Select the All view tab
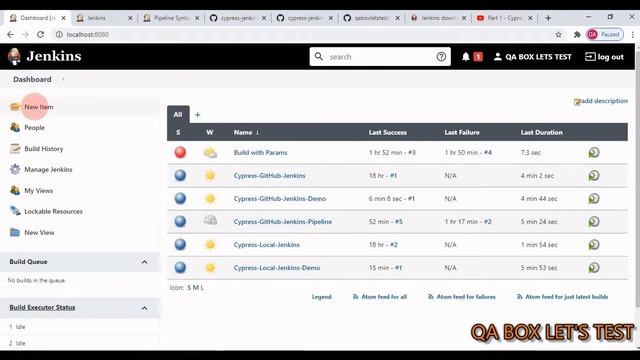This screenshot has height=360, width=640. click(178, 115)
